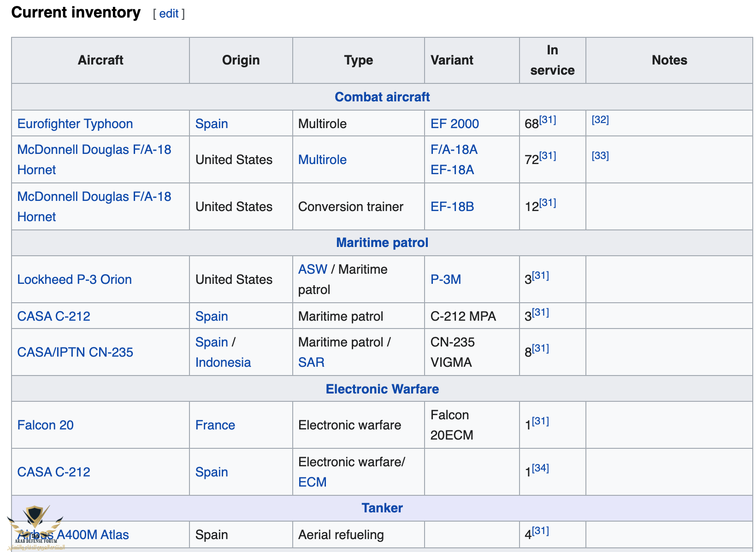Click the edit link beside Current inventory
756x552 pixels.
click(x=169, y=14)
